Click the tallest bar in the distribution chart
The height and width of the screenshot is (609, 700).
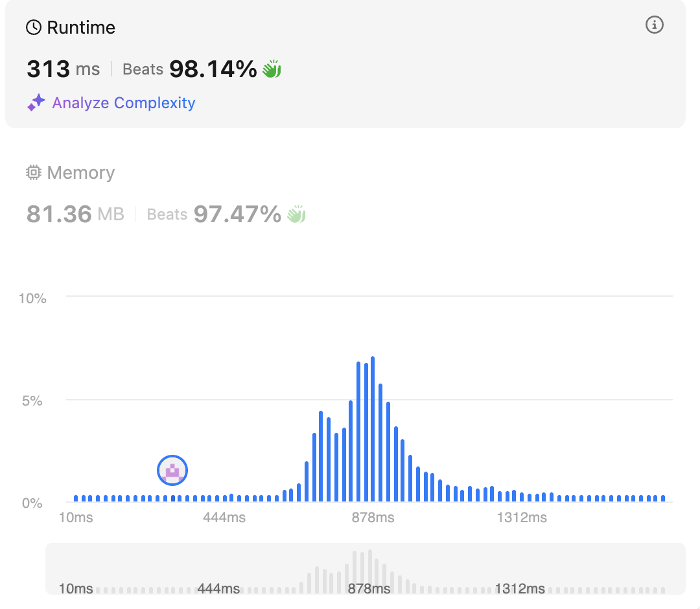373,429
